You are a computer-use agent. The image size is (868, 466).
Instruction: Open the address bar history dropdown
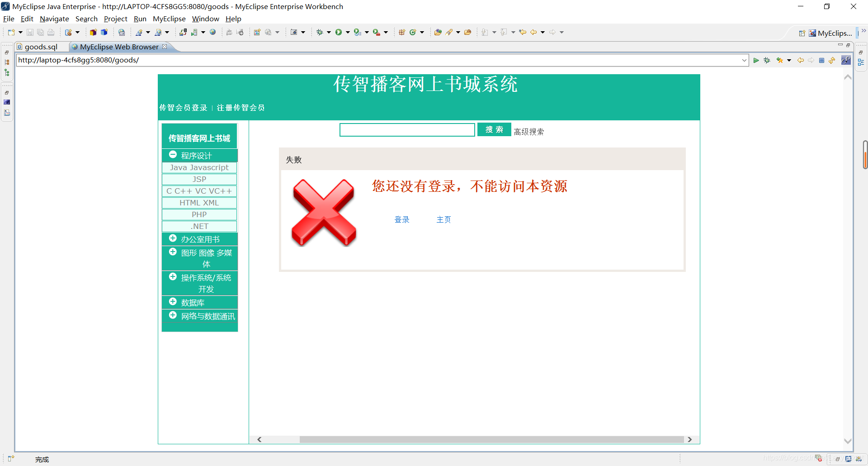[745, 60]
